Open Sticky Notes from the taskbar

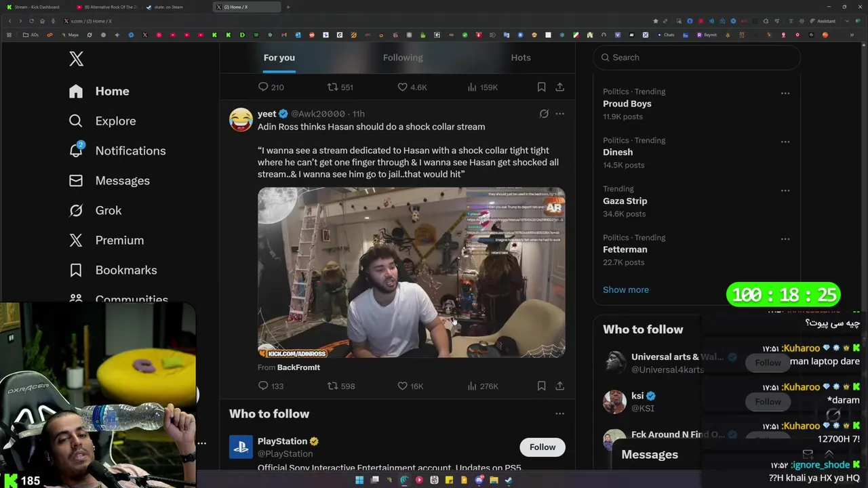[x=449, y=481]
